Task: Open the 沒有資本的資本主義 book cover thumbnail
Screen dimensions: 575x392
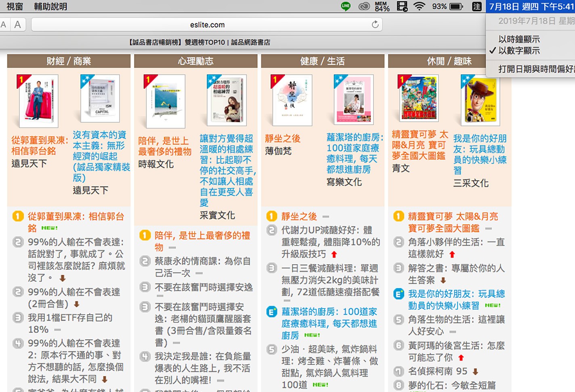Action: pos(100,98)
